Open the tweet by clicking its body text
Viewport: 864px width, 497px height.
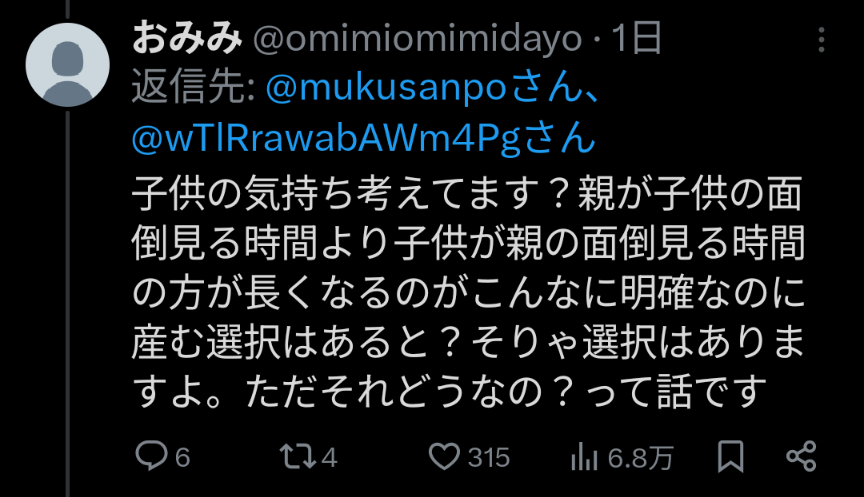click(468, 292)
